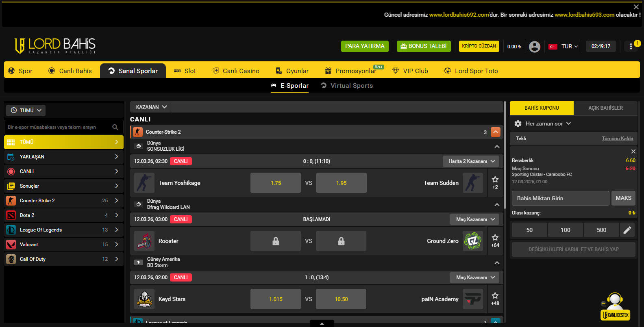Click the search magnifier icon in sidebar
This screenshot has width=644, height=327.
pyautogui.click(x=115, y=127)
